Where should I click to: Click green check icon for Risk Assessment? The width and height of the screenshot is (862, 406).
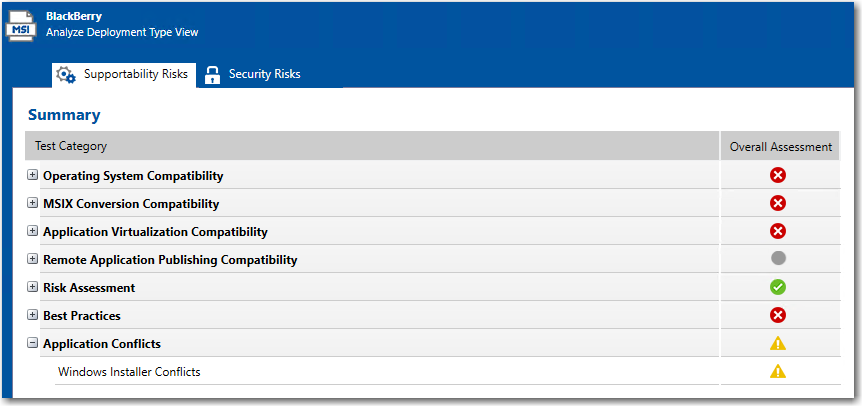coord(778,288)
